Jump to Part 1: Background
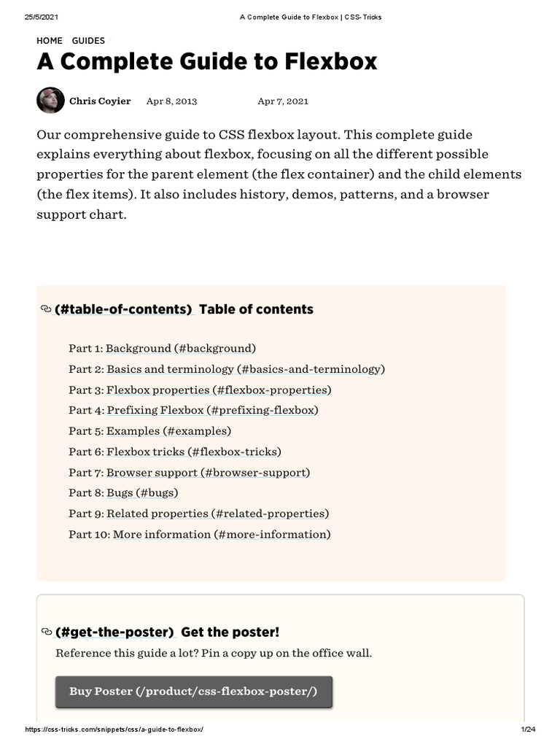This screenshot has height=747, width=560. click(163, 349)
